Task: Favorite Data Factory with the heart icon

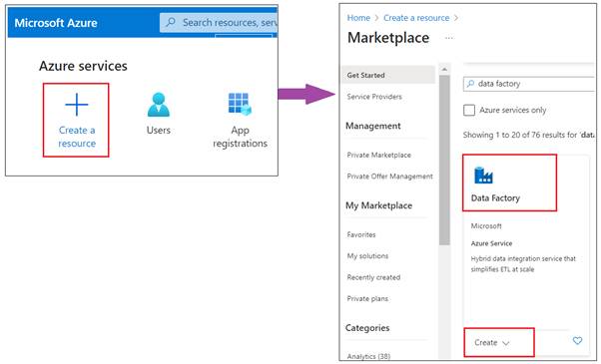Action: (x=577, y=340)
